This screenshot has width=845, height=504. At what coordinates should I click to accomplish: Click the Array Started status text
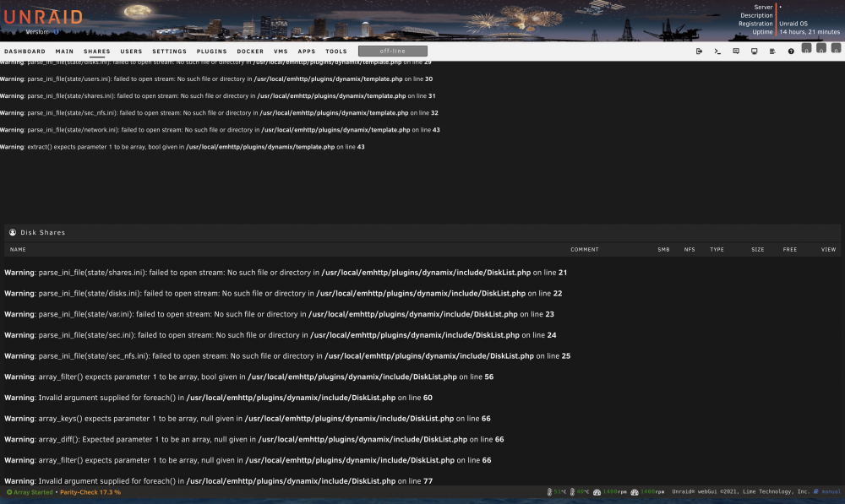click(x=33, y=492)
